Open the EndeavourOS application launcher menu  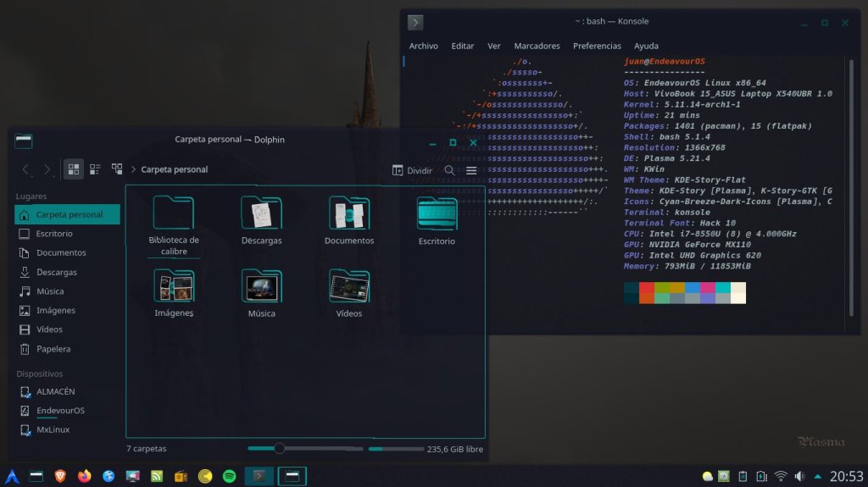click(12, 477)
